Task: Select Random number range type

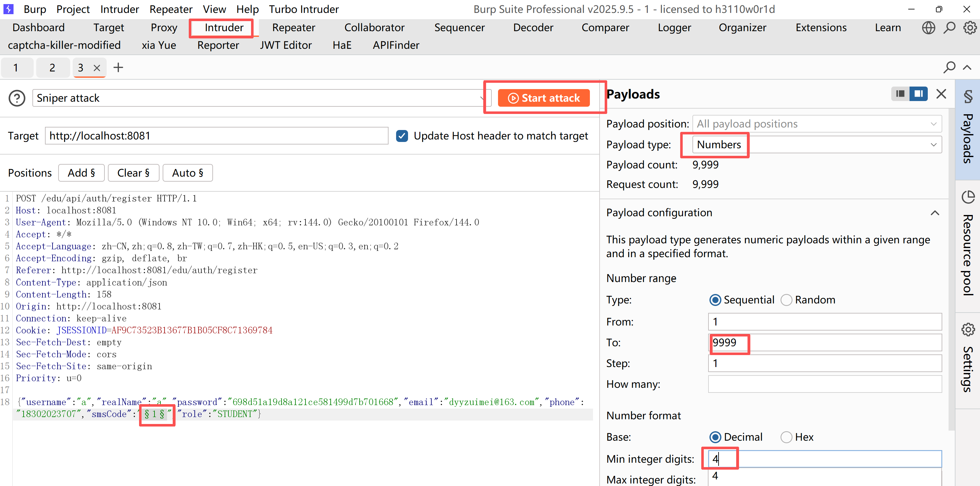Action: pos(786,300)
